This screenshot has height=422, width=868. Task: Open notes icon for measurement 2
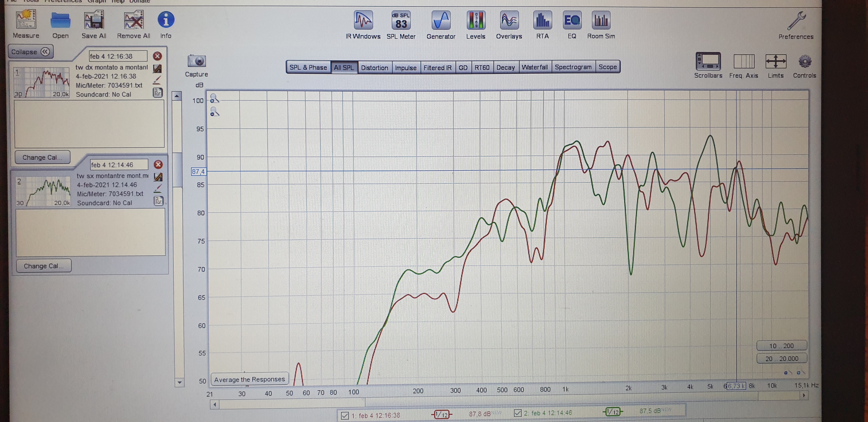coord(158,201)
